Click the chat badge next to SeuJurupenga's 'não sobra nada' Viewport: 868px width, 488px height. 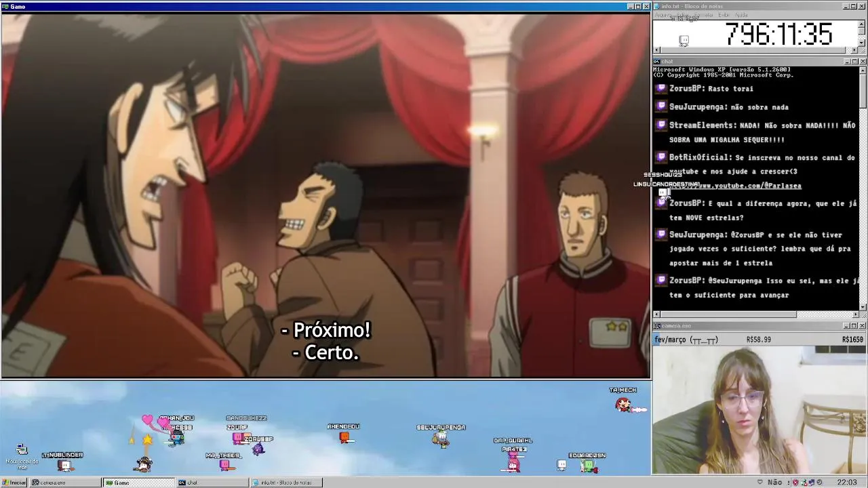(662, 106)
